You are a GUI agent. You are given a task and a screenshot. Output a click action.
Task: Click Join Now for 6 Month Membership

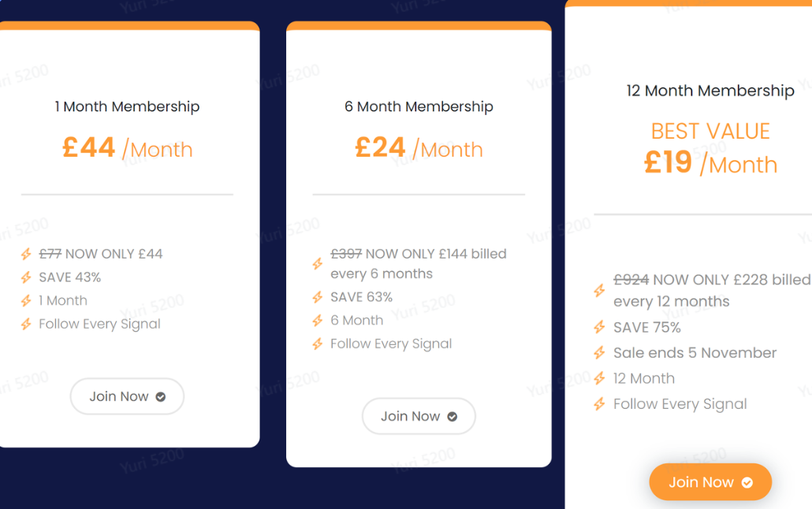click(x=419, y=416)
